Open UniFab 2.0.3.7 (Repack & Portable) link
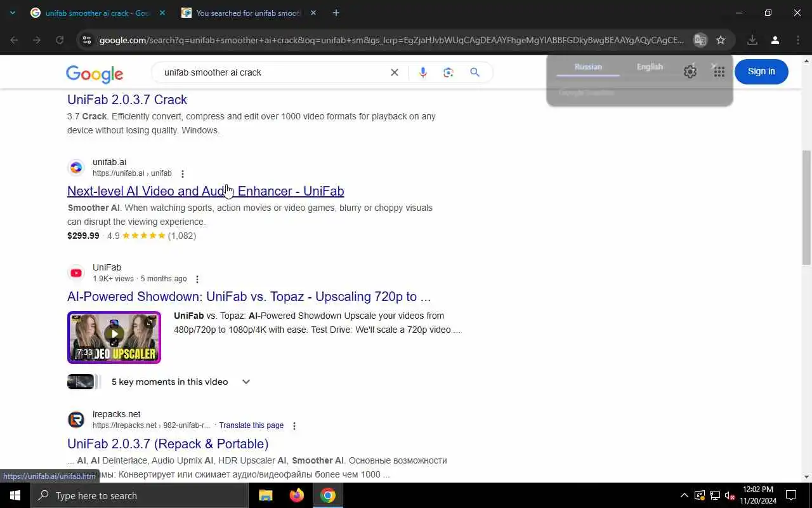This screenshot has height=508, width=812. pyautogui.click(x=167, y=444)
